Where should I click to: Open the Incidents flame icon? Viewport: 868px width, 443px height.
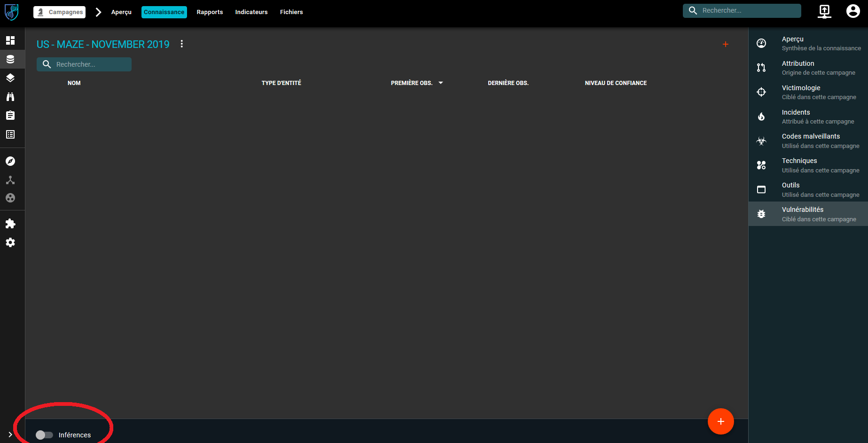tap(762, 116)
